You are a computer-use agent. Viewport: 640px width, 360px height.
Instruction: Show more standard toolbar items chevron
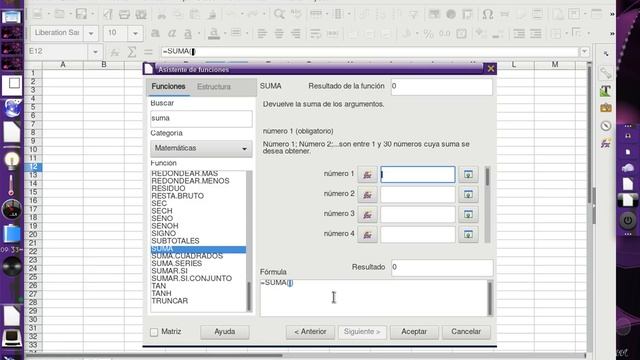tap(612, 14)
